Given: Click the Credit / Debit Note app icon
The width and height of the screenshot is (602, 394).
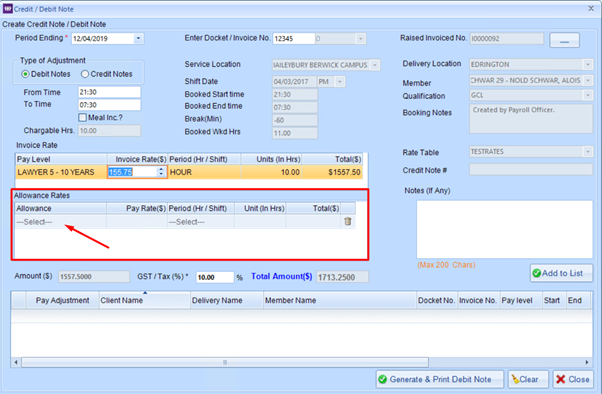Looking at the screenshot, I should pyautogui.click(x=7, y=8).
